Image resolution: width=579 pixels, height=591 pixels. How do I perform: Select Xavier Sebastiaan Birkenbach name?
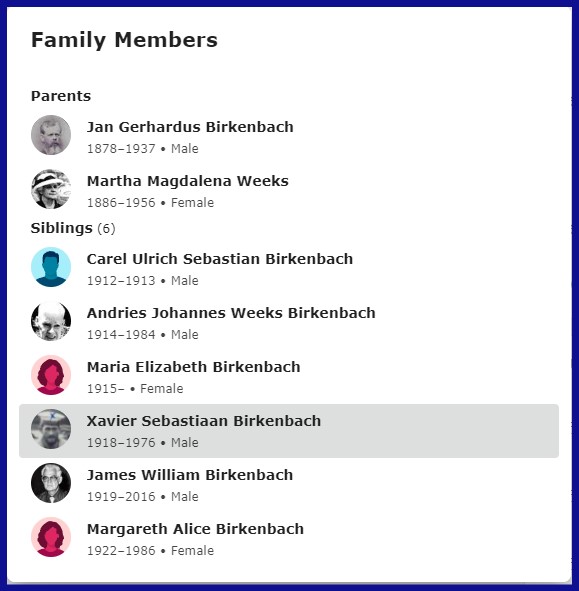click(204, 421)
